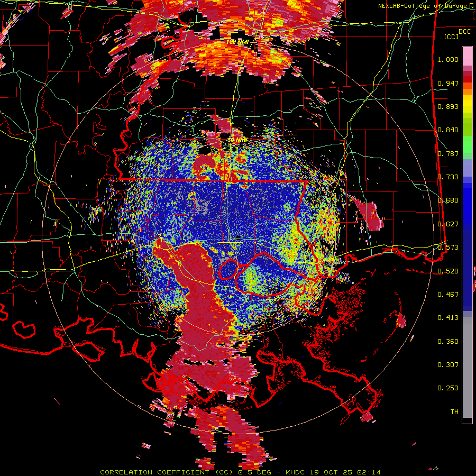Viewport: 476px width, 476px height.
Task: Click the 100 NMI range ring label
Action: tap(237, 42)
